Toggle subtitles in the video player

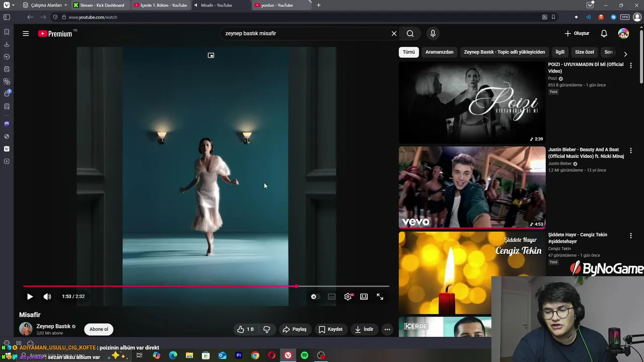click(x=332, y=297)
